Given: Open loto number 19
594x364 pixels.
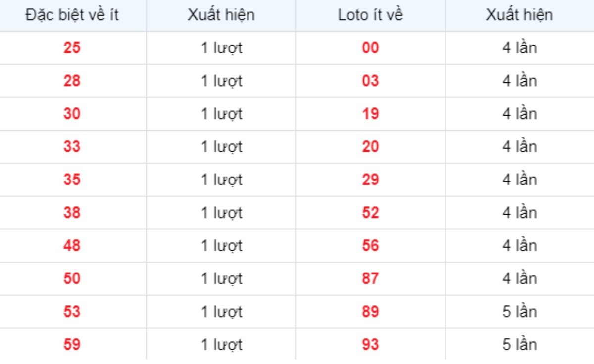Looking at the screenshot, I should (370, 114).
